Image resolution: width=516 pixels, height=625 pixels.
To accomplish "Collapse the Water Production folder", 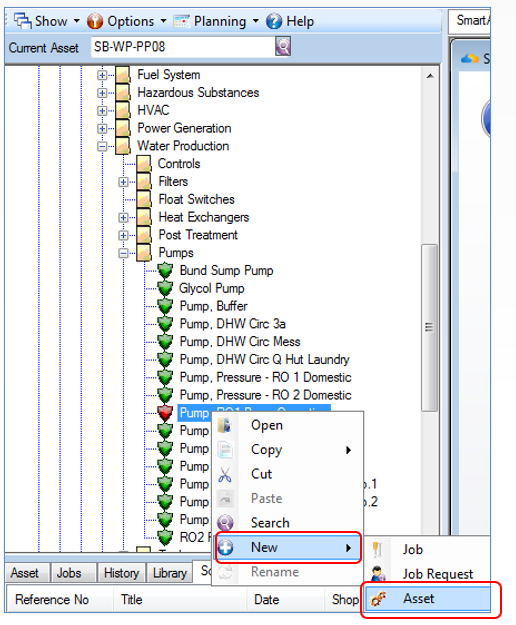I will 102,146.
